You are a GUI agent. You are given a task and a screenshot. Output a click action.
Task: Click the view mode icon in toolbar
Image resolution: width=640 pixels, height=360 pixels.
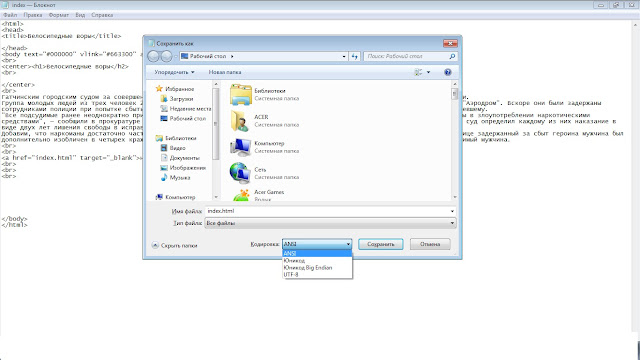418,72
